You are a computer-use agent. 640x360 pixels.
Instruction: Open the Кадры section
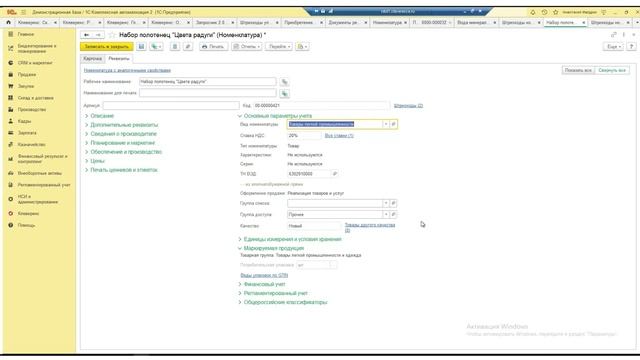point(24,121)
